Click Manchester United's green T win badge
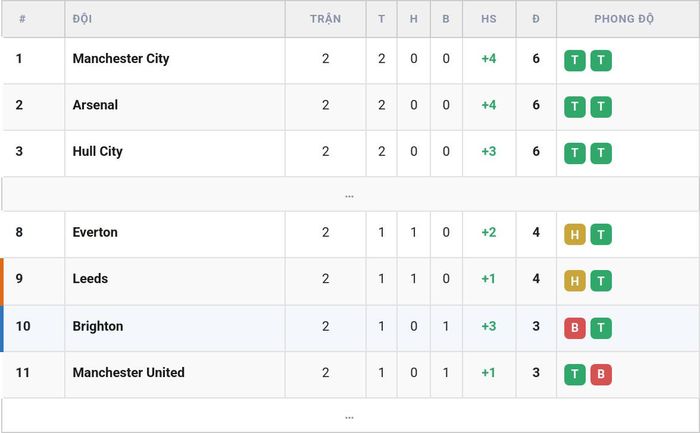700x433 pixels. pyautogui.click(x=575, y=375)
